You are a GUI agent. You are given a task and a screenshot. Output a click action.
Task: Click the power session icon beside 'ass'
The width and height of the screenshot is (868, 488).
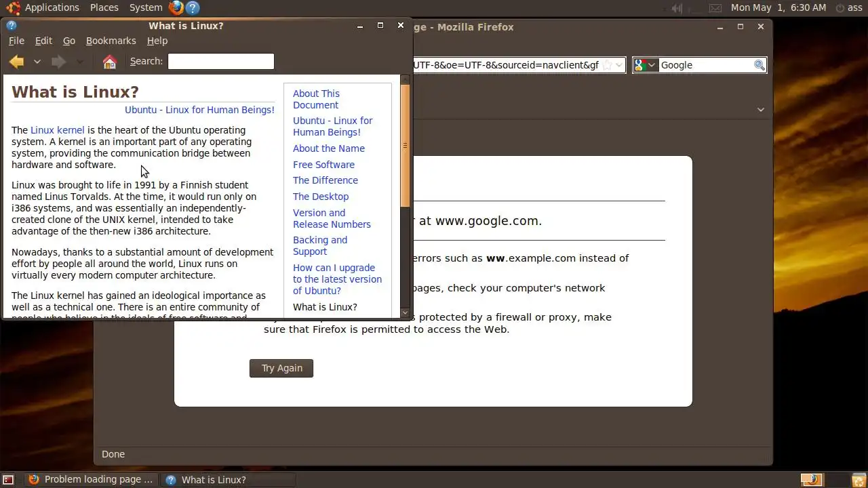click(840, 8)
